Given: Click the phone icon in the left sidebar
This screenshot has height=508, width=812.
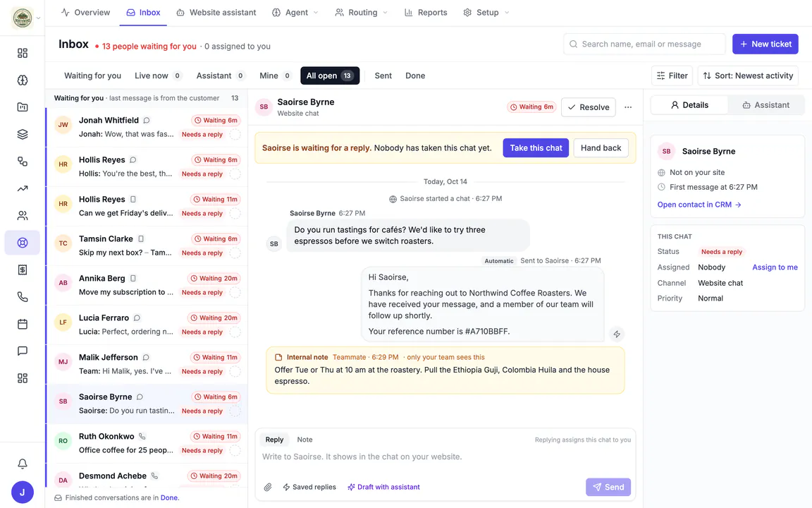Looking at the screenshot, I should [x=23, y=297].
